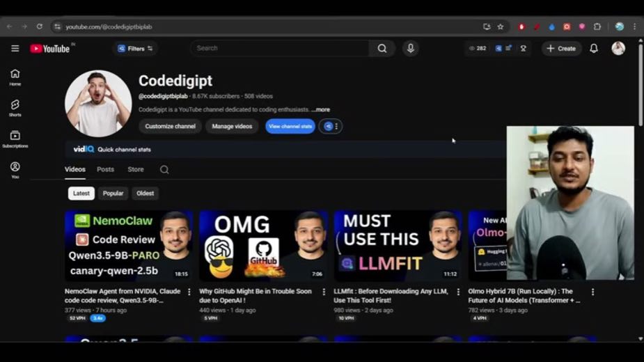This screenshot has width=644, height=362.
Task: Open the browser extensions puzzle icon
Action: click(x=597, y=26)
